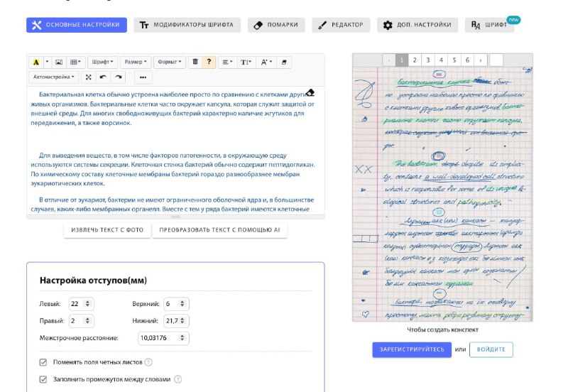Expand the 'Размер' dropdown

pyautogui.click(x=135, y=62)
